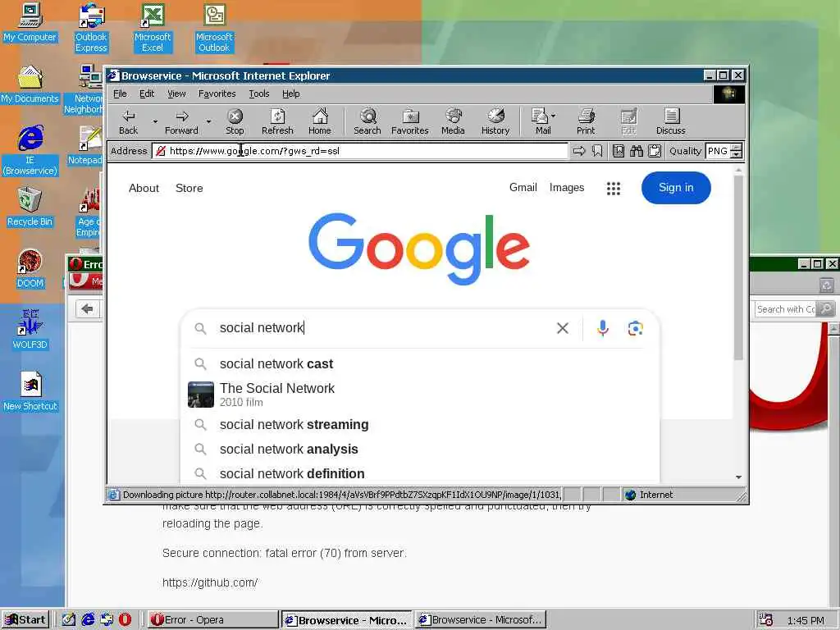840x630 pixels.
Task: Click the IE vertical scrollbar thumb
Action: click(739, 267)
